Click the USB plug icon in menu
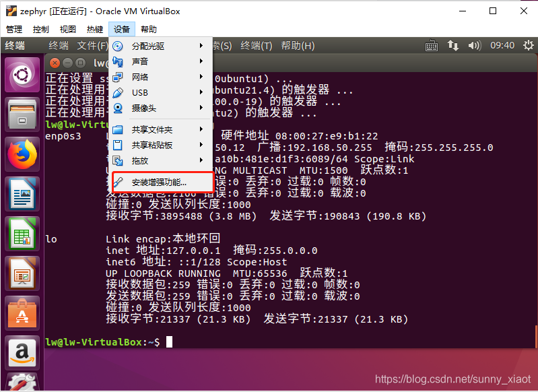Image resolution: width=538 pixels, height=392 pixels. [118, 93]
